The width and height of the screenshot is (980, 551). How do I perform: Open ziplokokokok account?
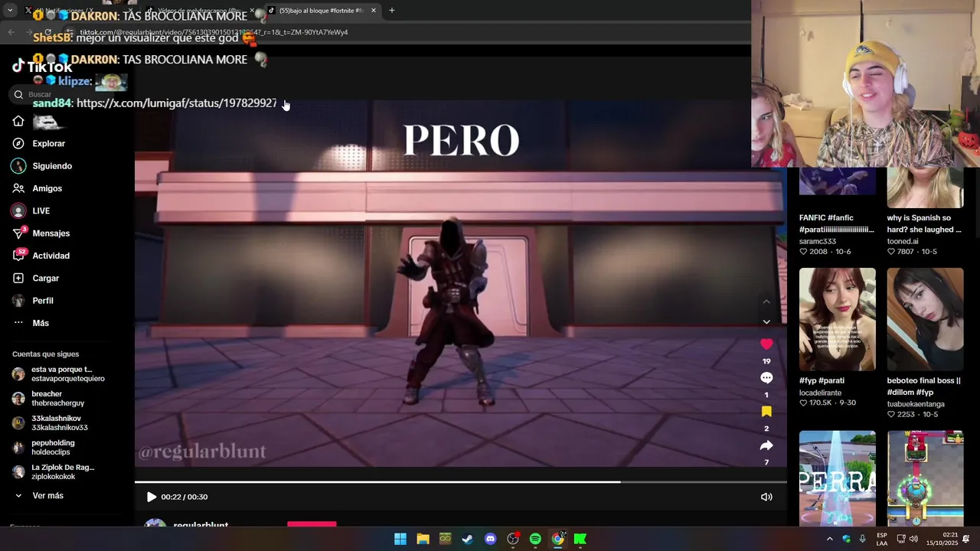click(53, 472)
